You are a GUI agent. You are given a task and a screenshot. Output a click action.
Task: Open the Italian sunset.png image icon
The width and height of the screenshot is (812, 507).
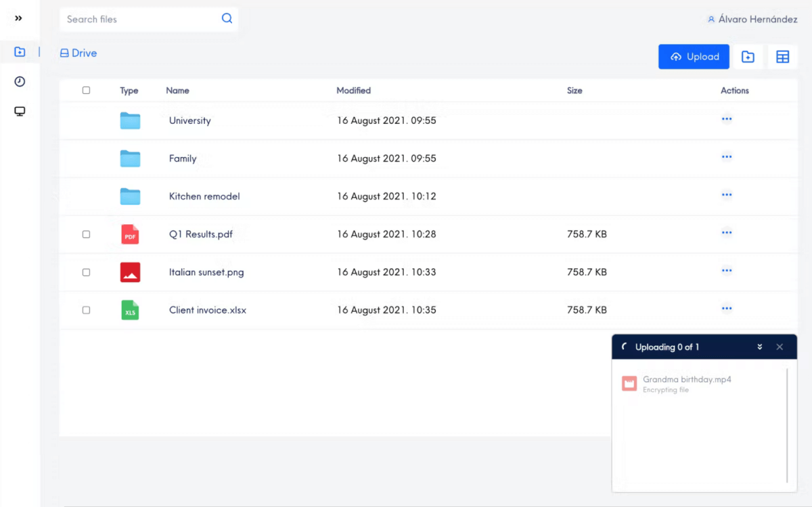coord(130,272)
